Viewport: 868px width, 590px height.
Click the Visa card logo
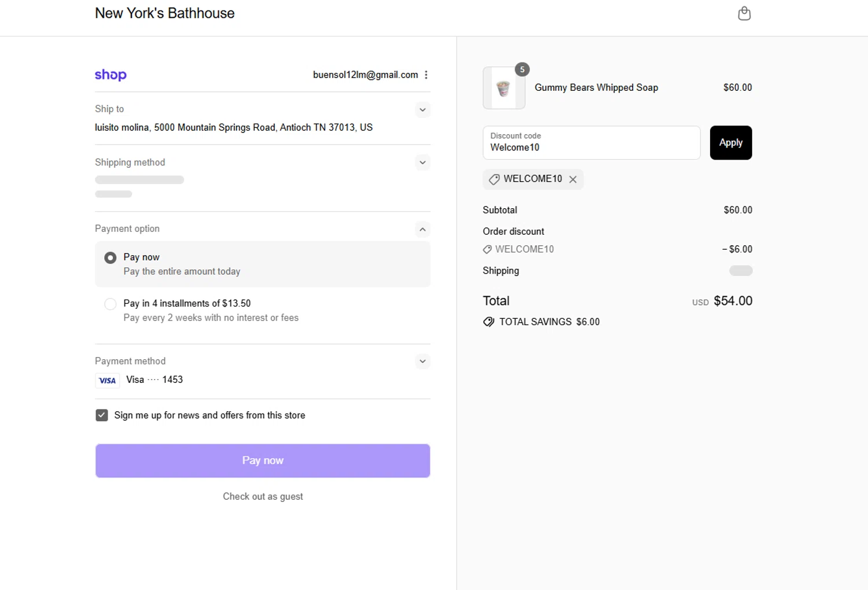pos(107,380)
